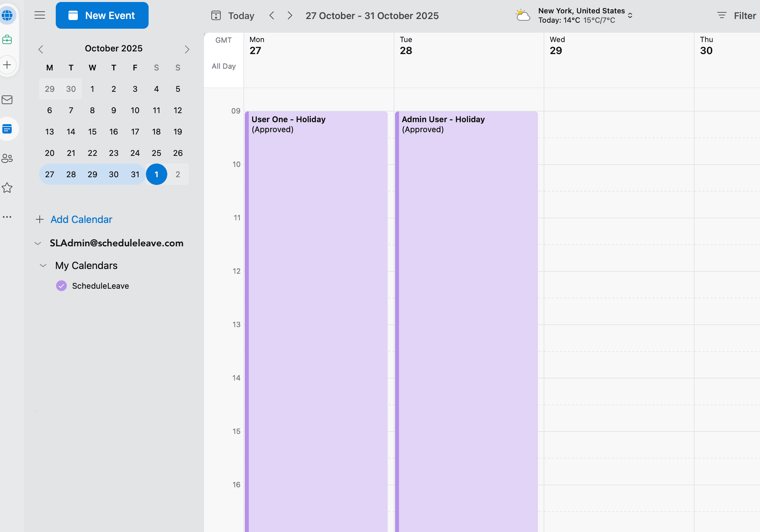The height and width of the screenshot is (532, 760).
Task: Click the hamburger menu icon
Action: (40, 15)
